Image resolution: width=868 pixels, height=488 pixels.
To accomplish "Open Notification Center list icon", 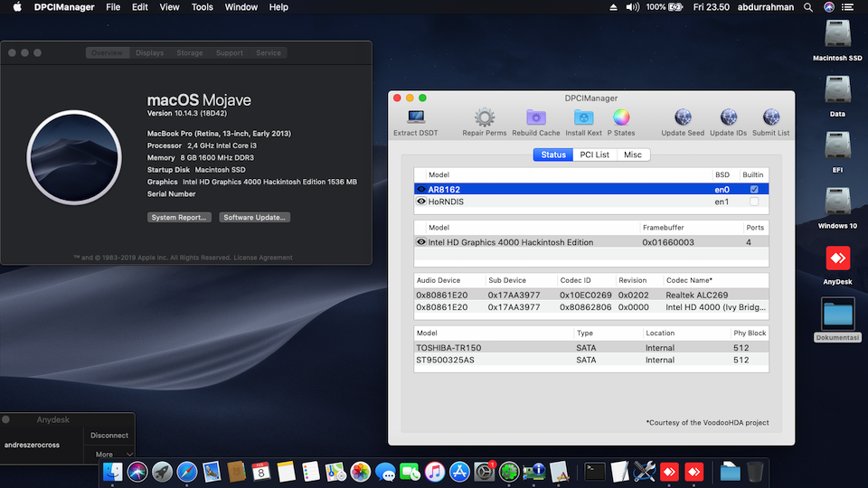I will coord(847,7).
